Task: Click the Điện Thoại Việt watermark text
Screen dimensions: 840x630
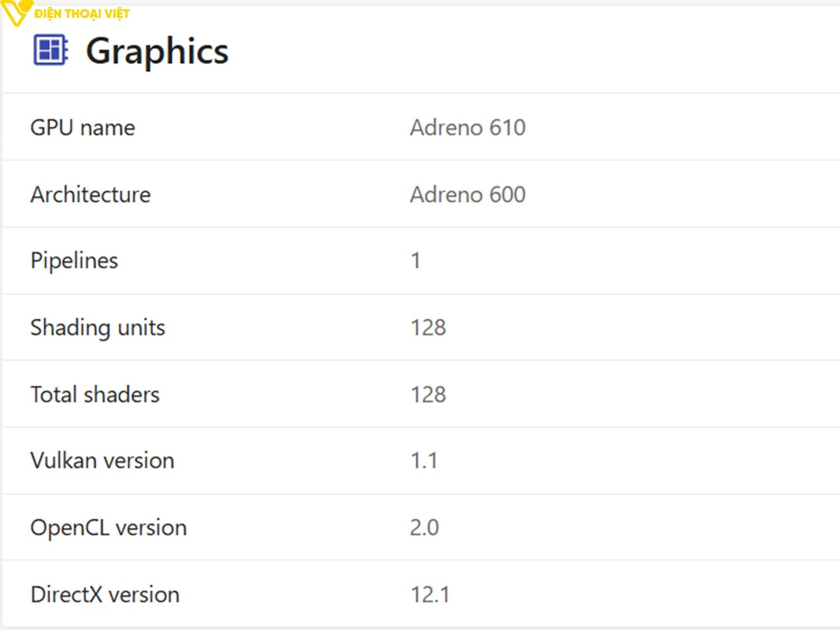Action: [x=82, y=14]
